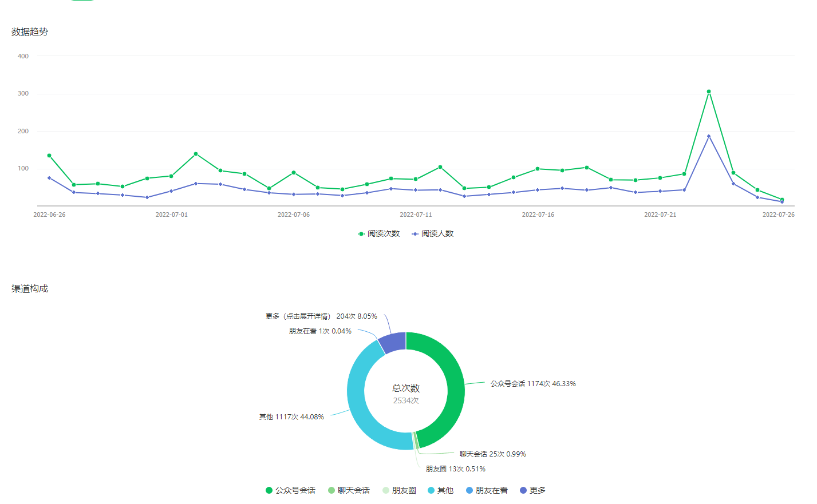Click the 聊天会话 25次 0.99% label
The height and width of the screenshot is (504, 817).
493,454
